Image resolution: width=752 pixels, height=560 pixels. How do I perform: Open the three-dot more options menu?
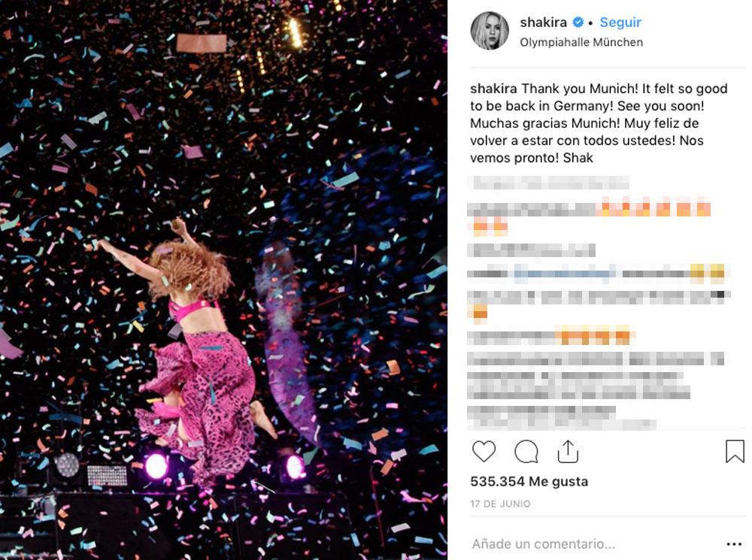point(734,543)
